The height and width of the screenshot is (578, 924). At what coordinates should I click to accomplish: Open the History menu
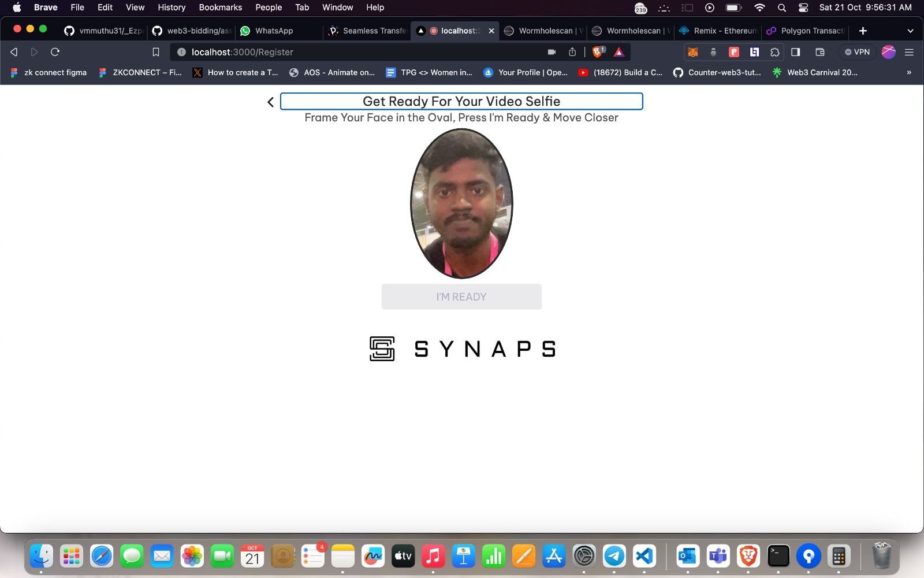click(172, 8)
